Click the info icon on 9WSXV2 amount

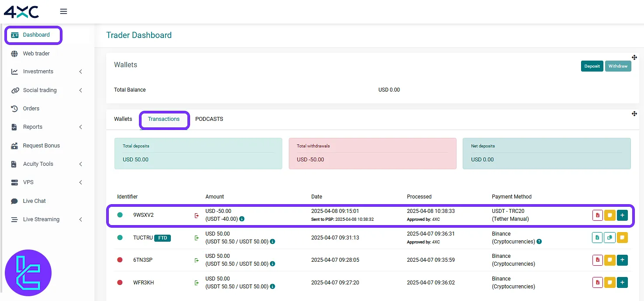coord(242,219)
